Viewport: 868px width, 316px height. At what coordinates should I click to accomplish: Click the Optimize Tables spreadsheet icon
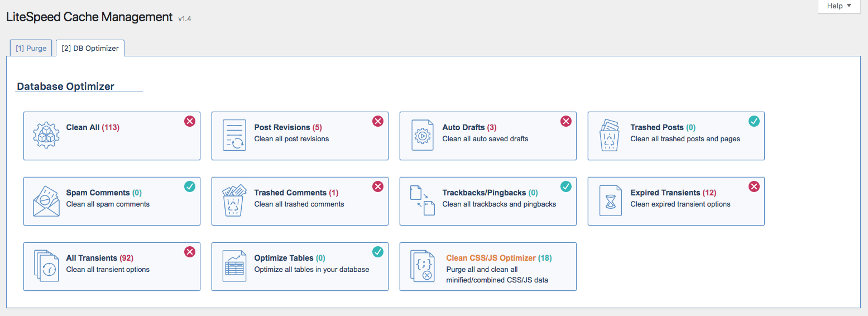tap(234, 266)
